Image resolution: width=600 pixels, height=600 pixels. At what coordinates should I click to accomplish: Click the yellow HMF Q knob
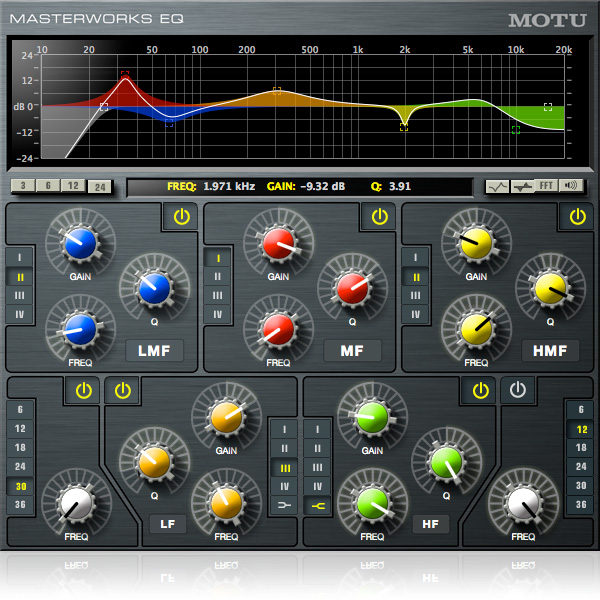(550, 289)
